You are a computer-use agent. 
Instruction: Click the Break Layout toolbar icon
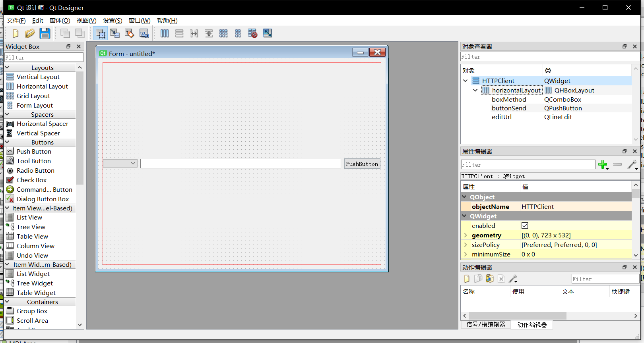[252, 33]
